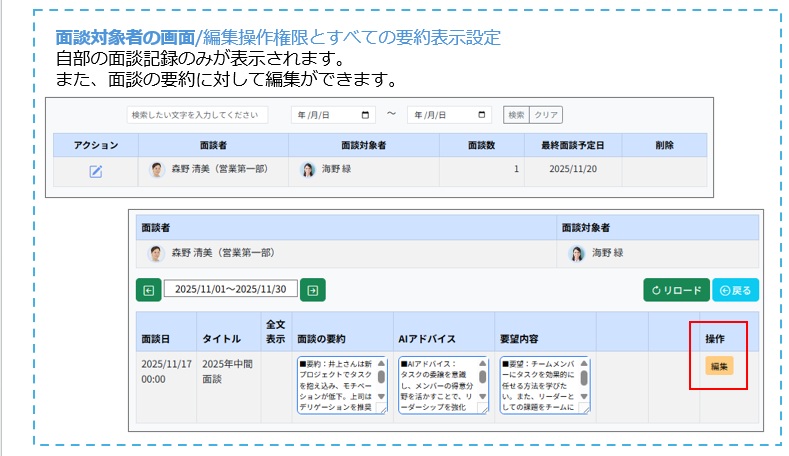Click the scrollbar in the 面談の要約 text area
789x456 pixels.
[381, 377]
